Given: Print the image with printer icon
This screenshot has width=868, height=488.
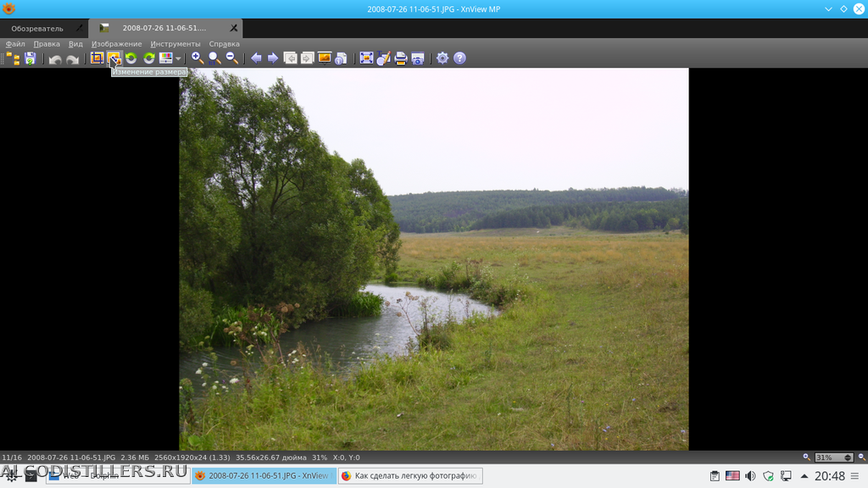Looking at the screenshot, I should coord(401,58).
